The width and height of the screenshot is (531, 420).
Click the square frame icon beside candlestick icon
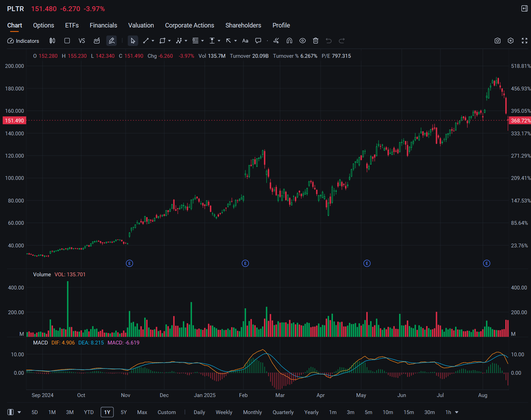tap(67, 41)
